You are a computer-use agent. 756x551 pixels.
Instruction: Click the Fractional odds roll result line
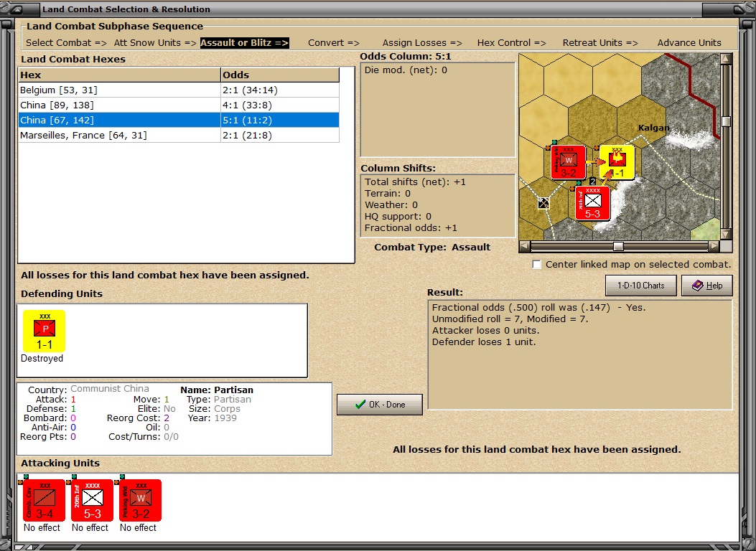(x=538, y=307)
